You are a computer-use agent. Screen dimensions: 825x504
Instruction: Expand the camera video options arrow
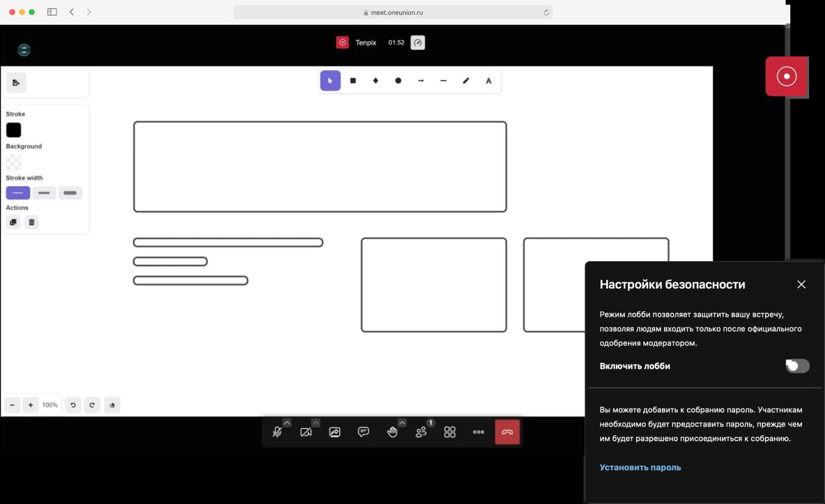[x=316, y=423]
